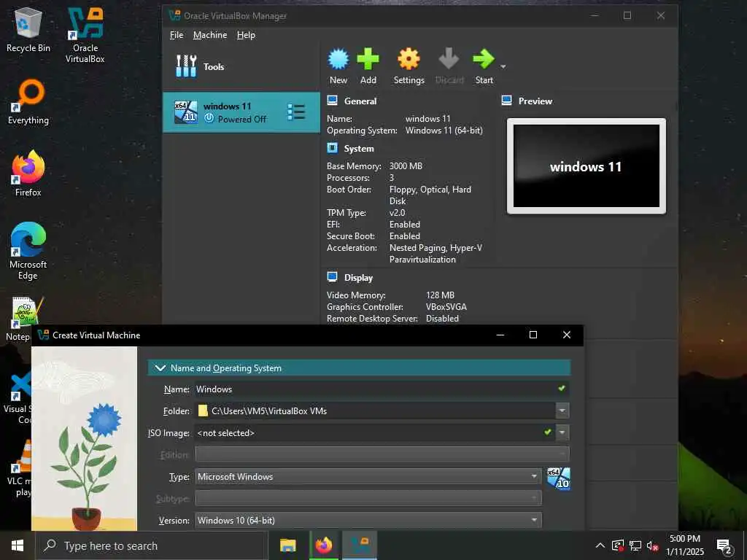Show hidden system tray icons

coord(600,545)
